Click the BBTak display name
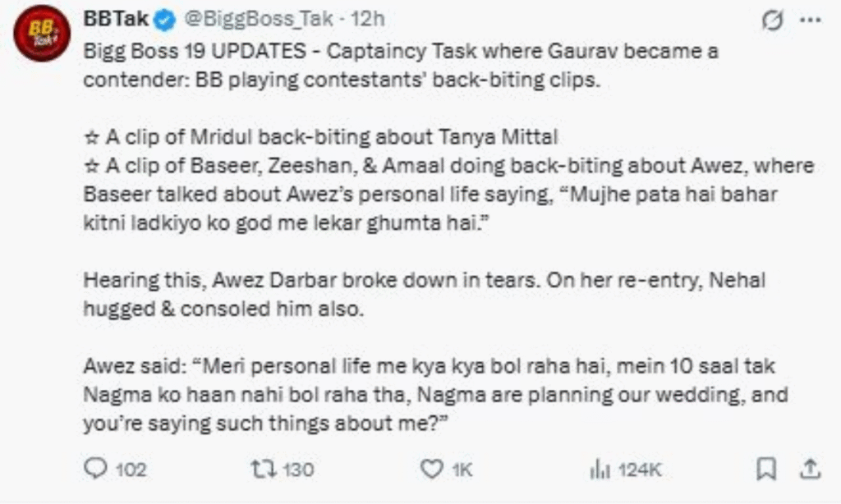The height and width of the screenshot is (504, 841). (111, 19)
